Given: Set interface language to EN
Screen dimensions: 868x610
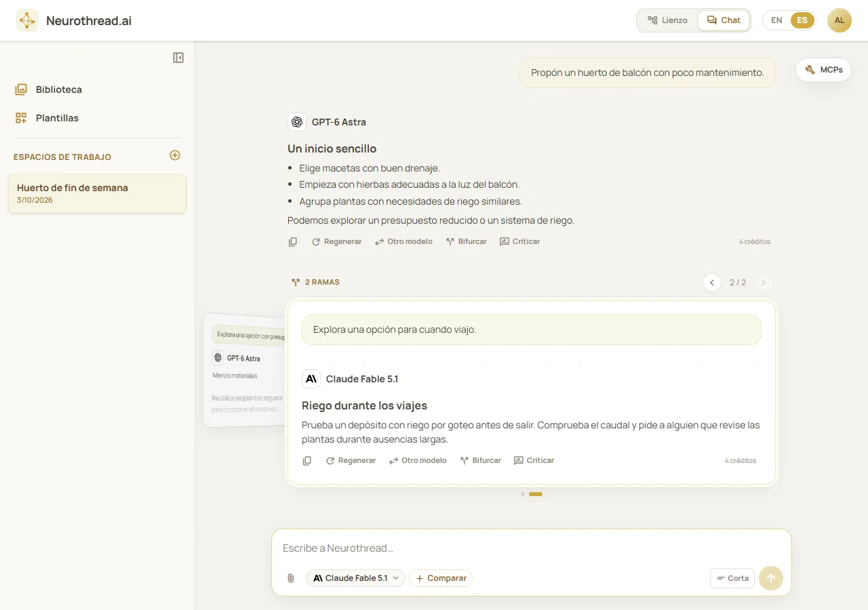Looking at the screenshot, I should [777, 20].
